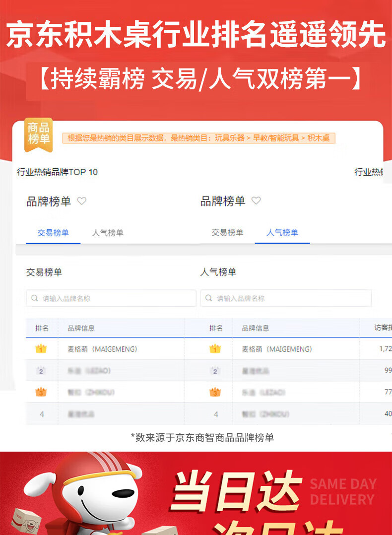Click gold rank 1 crown in 交易榜单 table
Screen dimensions: 392x535
(41, 349)
